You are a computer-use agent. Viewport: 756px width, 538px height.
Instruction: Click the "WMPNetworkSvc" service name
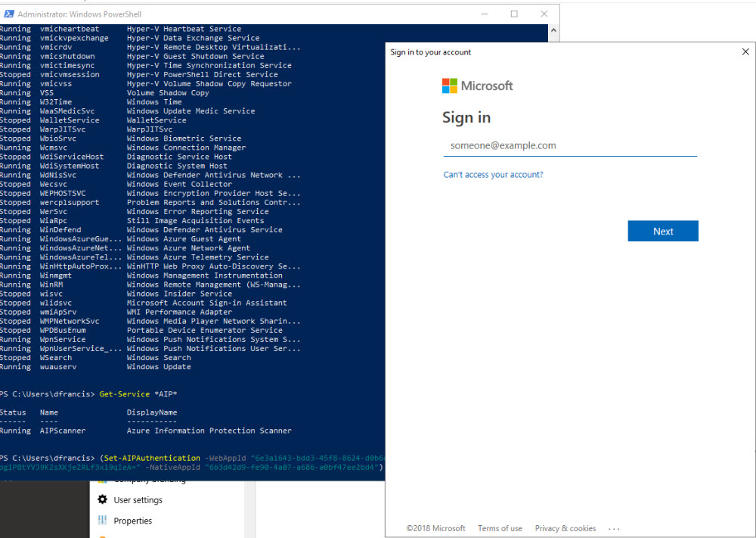tap(70, 322)
